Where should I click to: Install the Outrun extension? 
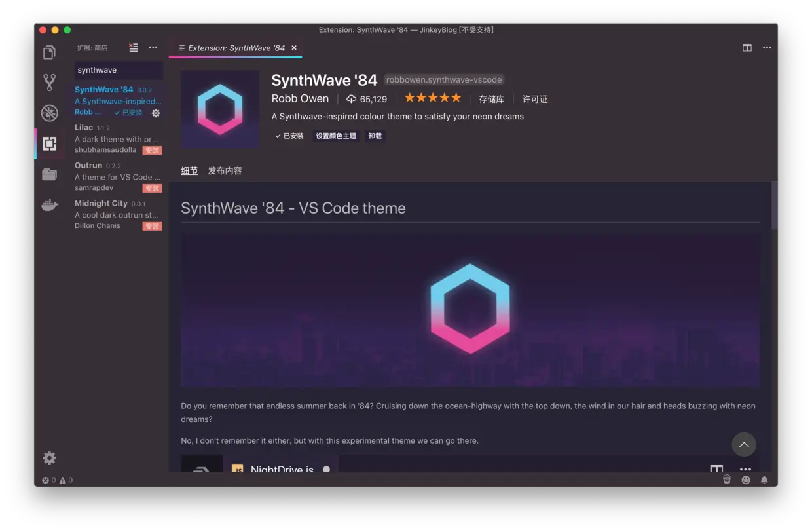pyautogui.click(x=152, y=188)
